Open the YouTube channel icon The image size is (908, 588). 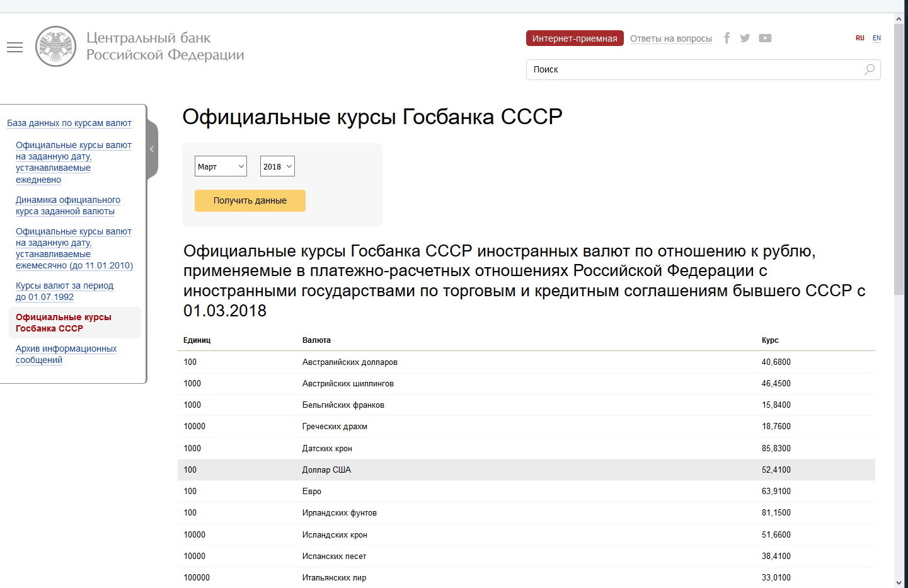[x=765, y=38]
